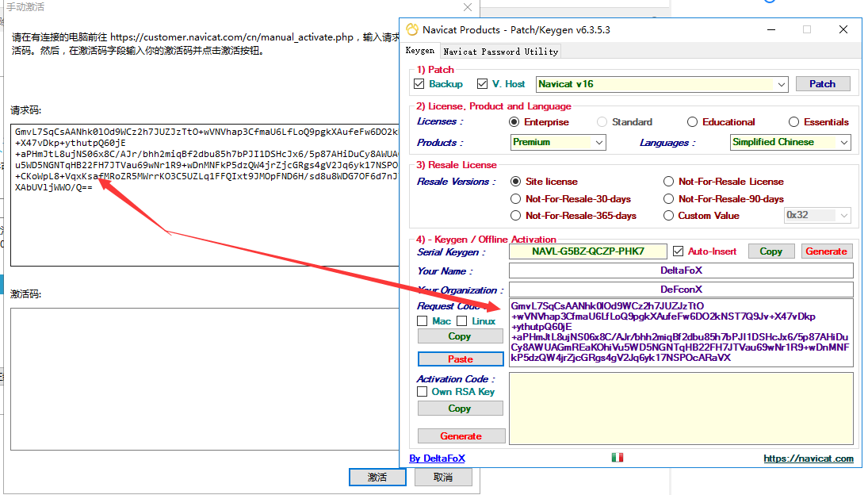The image size is (868, 495).
Task: Uncheck the Auto-Insert option
Action: tap(678, 251)
